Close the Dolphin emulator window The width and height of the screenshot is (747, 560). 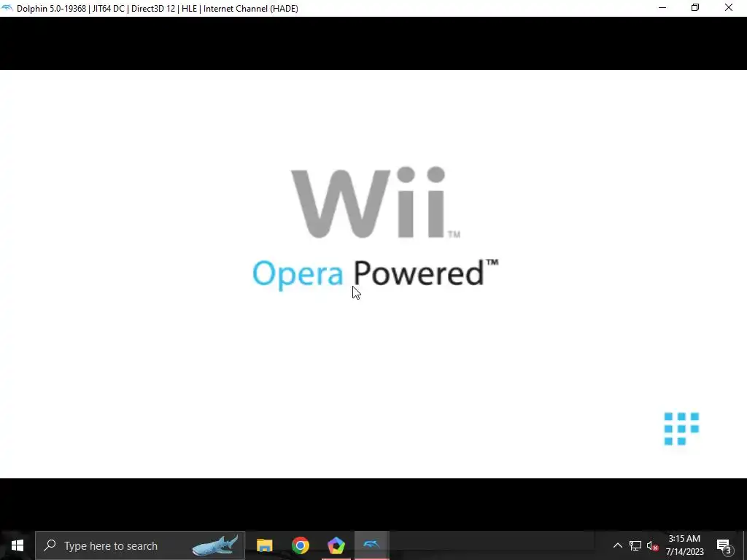pos(729,8)
